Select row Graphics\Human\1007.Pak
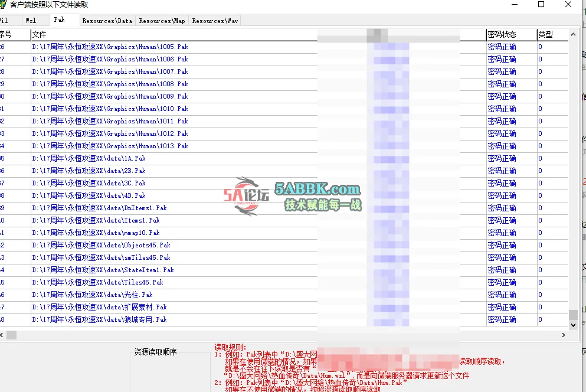586x392 pixels. [x=284, y=71]
